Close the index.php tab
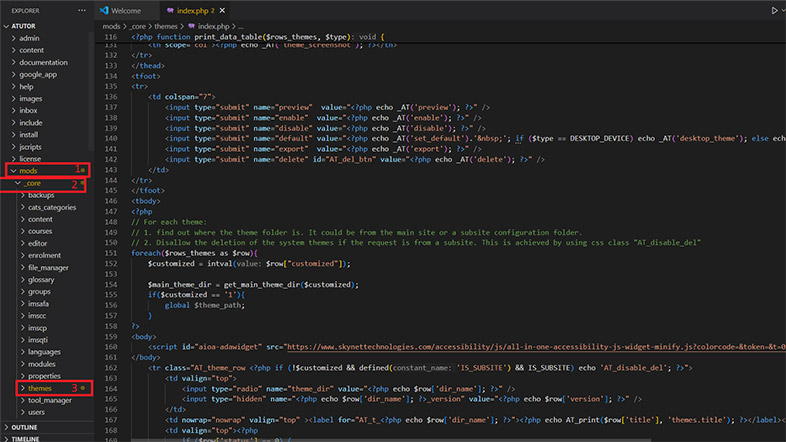Viewport: 786px width, 442px height. coord(222,11)
